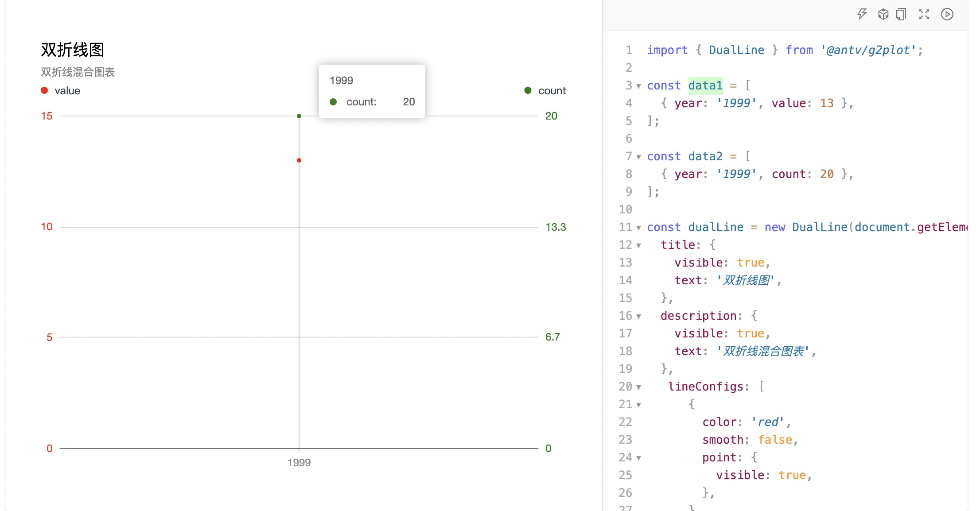
Task: Click the green count data point
Action: (299, 116)
